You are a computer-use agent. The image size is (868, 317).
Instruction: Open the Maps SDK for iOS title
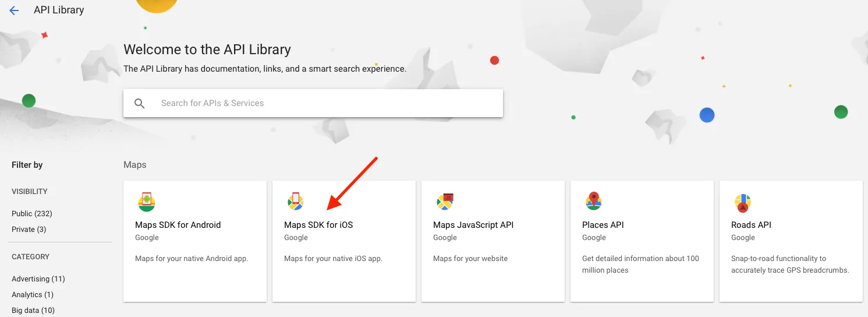pos(318,225)
